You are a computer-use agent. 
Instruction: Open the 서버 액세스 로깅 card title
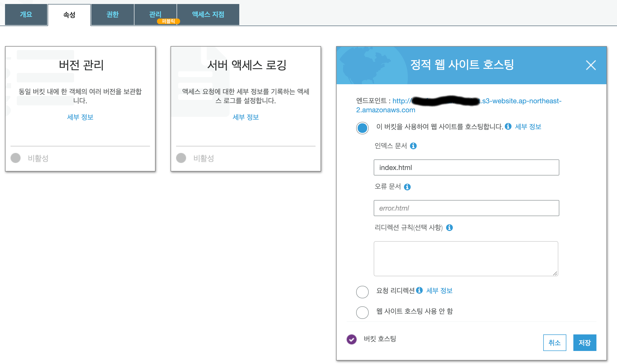pyautogui.click(x=247, y=65)
